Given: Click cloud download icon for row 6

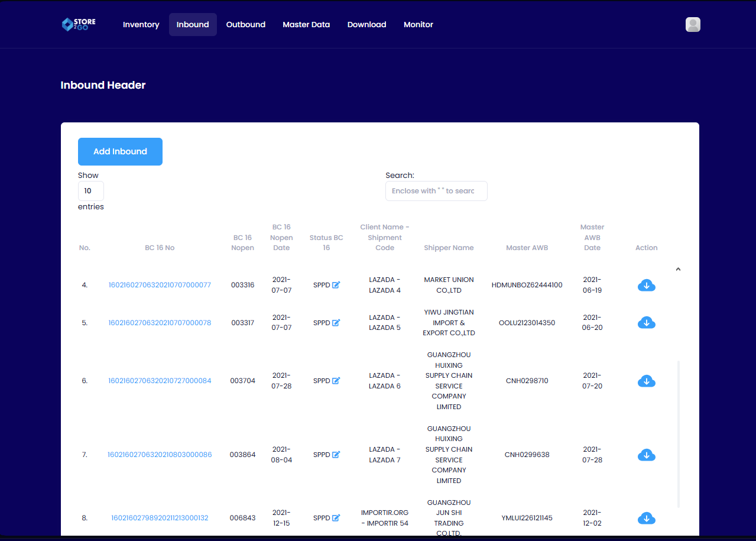Looking at the screenshot, I should [x=646, y=381].
